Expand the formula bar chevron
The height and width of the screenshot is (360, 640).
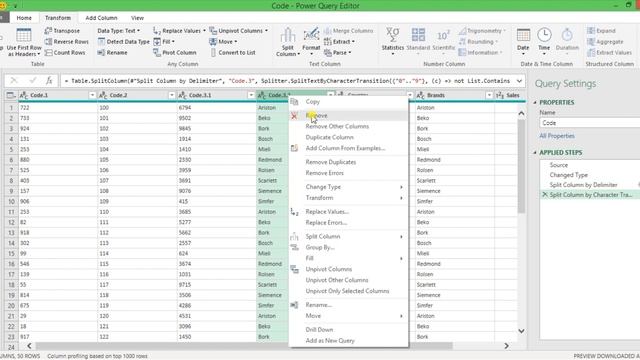click(x=519, y=81)
